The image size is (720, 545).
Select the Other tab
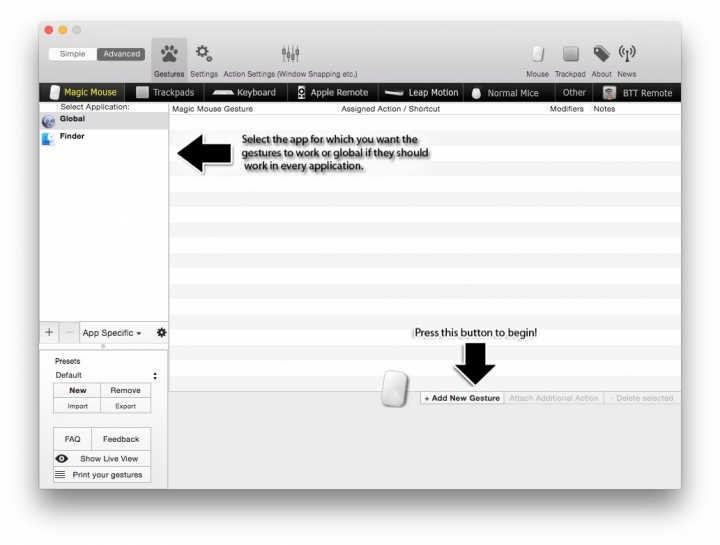pyautogui.click(x=574, y=92)
